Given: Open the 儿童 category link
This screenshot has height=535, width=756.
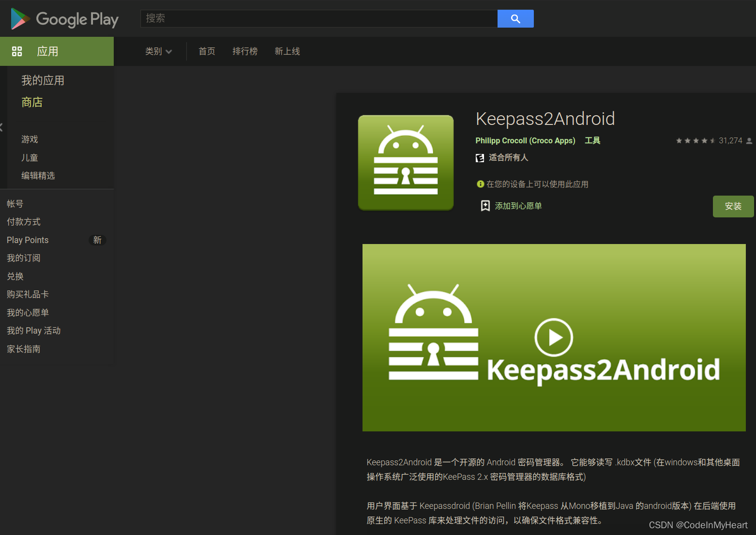Looking at the screenshot, I should pos(30,158).
